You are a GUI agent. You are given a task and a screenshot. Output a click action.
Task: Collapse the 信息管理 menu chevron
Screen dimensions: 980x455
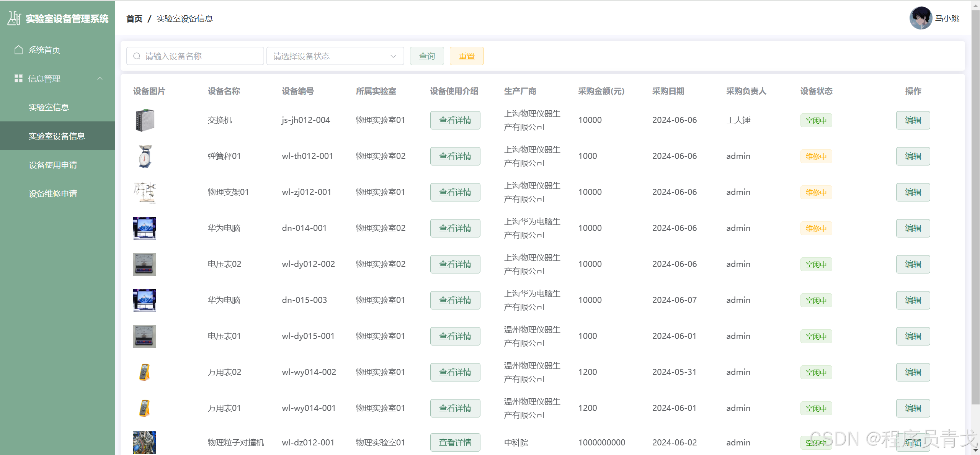coord(100,79)
